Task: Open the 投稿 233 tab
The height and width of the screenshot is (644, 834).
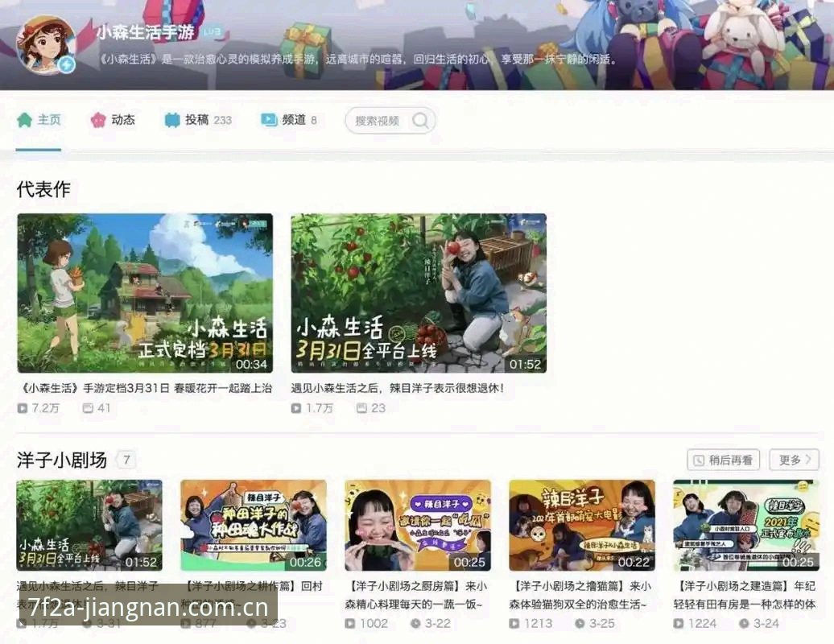Action: (198, 120)
